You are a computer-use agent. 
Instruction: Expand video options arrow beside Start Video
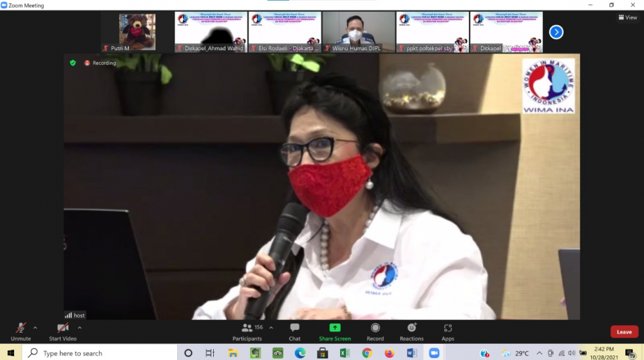(80, 328)
